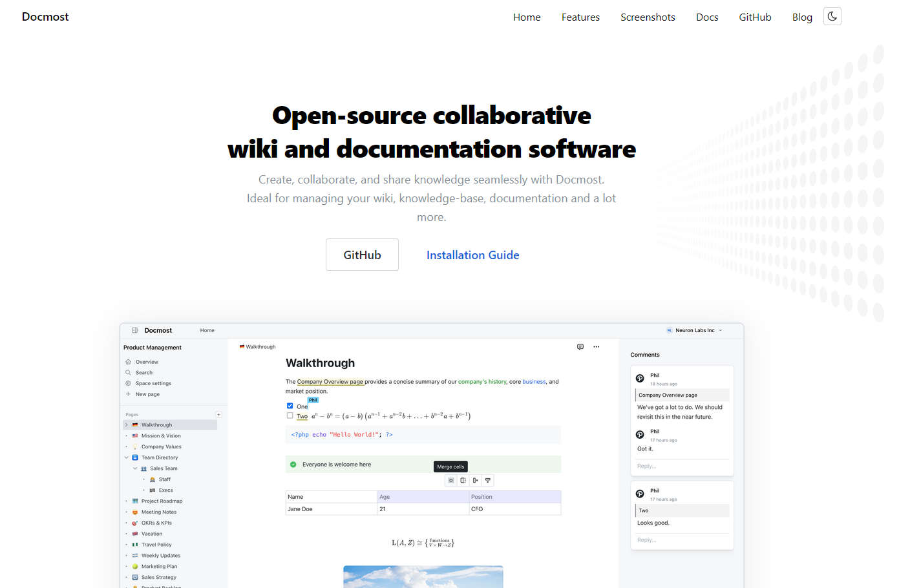The height and width of the screenshot is (588, 910).
Task: Open GitHub in the top navigation bar
Action: 755,17
